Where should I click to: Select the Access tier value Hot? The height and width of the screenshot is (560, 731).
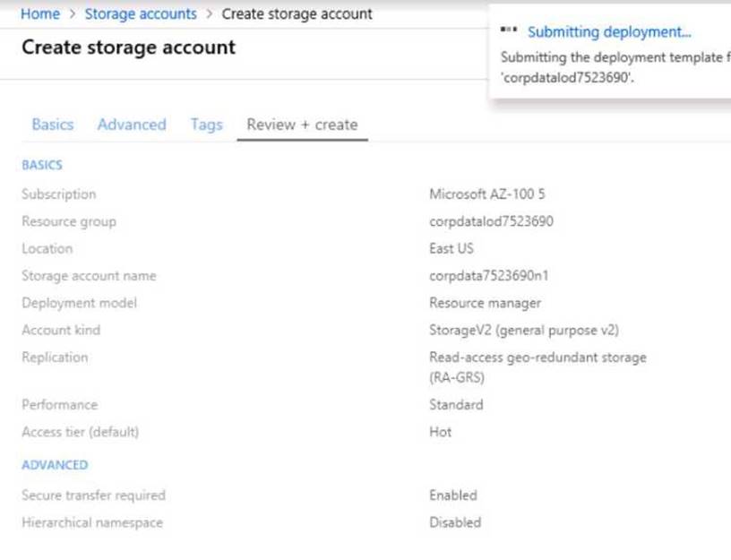(440, 432)
